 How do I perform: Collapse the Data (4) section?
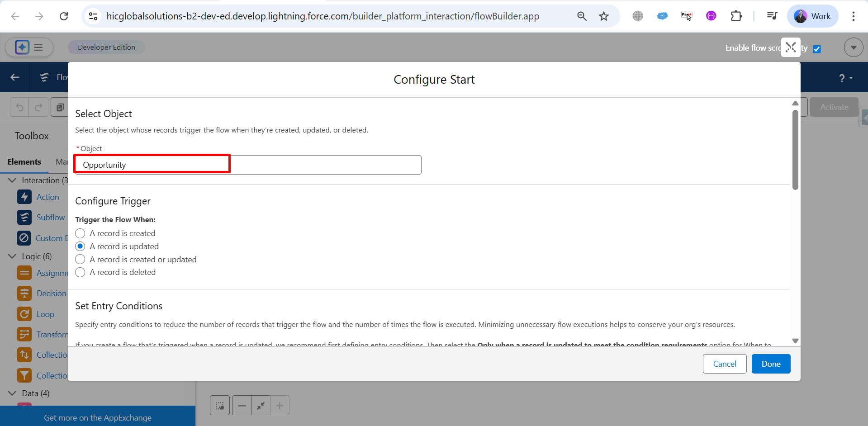pos(12,393)
